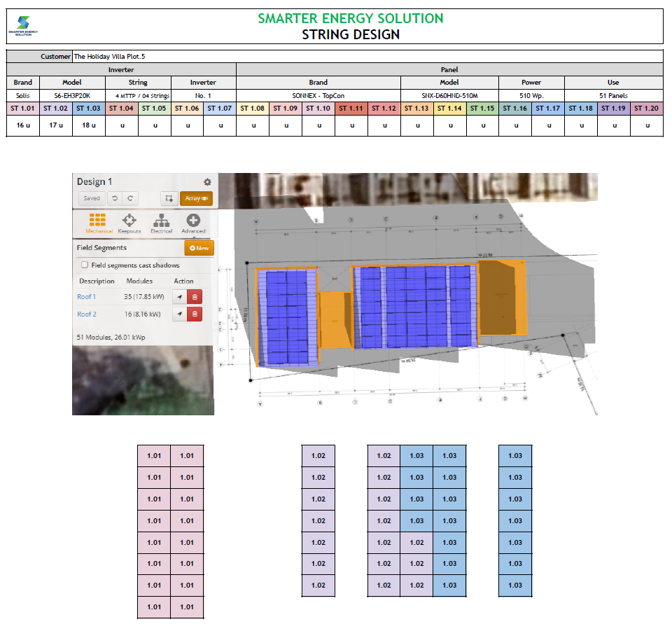This screenshot has height=624, width=672.
Task: Click the '51 Panels' use cell
Action: click(614, 96)
